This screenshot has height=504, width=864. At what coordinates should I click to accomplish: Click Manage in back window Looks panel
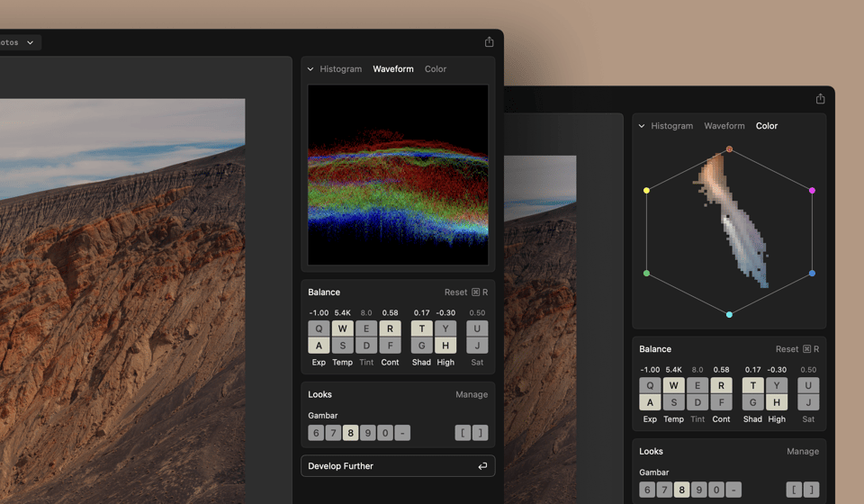coord(802,451)
